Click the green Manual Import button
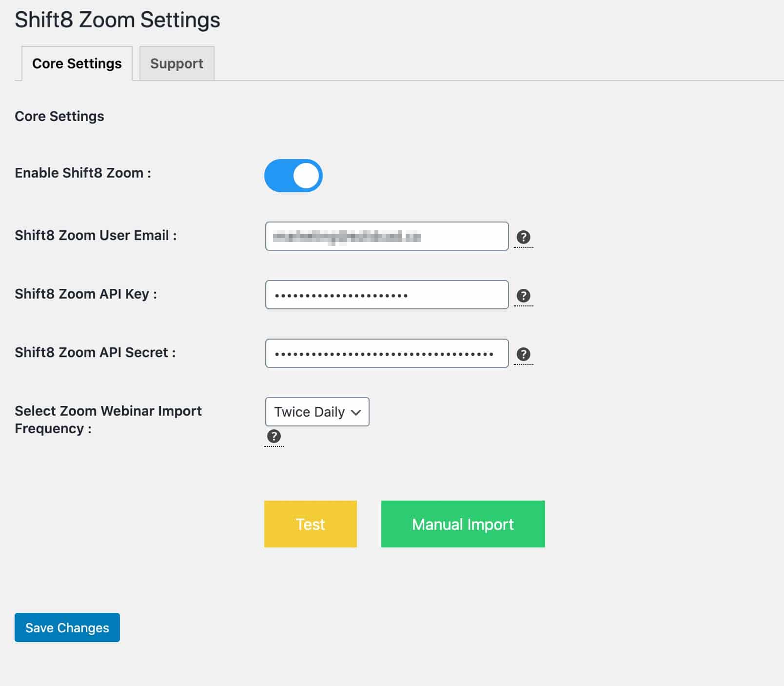Viewport: 784px width, 686px height. [463, 524]
